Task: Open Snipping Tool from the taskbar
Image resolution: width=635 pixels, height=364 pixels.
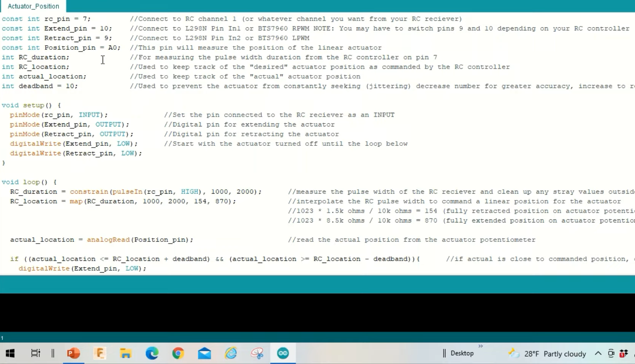Action: click(x=257, y=353)
